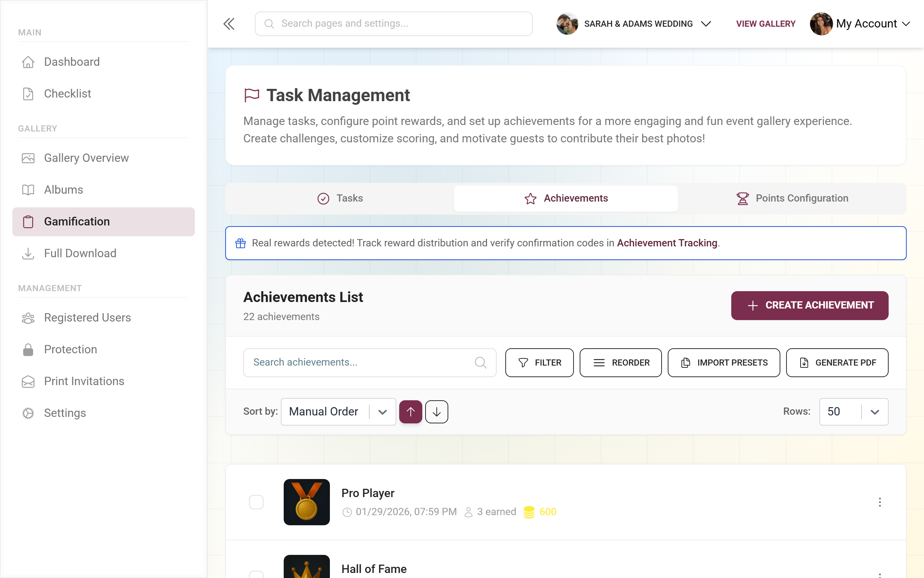Navigate to Albums
Viewport: 924px width, 578px height.
(x=104, y=190)
